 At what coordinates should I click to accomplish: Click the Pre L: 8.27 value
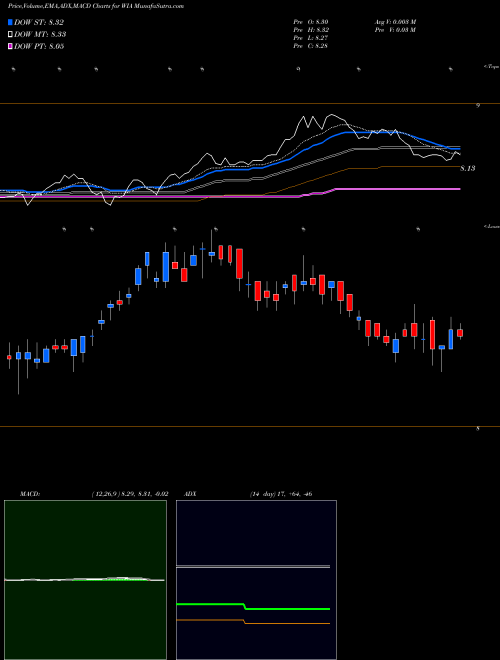coord(311,38)
